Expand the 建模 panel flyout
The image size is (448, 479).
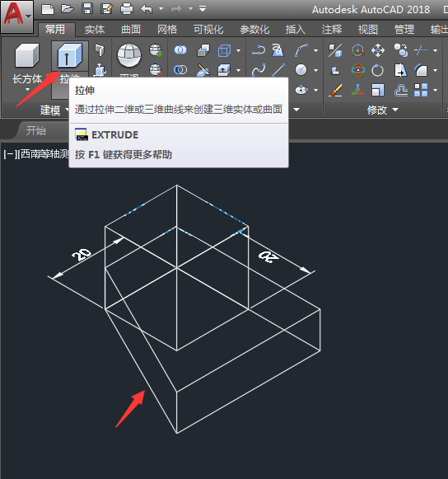pyautogui.click(x=54, y=110)
